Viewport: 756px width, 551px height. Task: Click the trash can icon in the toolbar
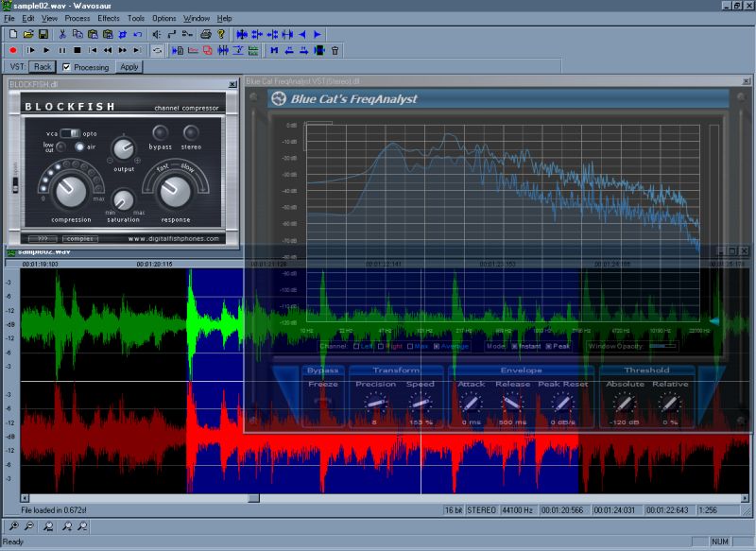(x=335, y=50)
